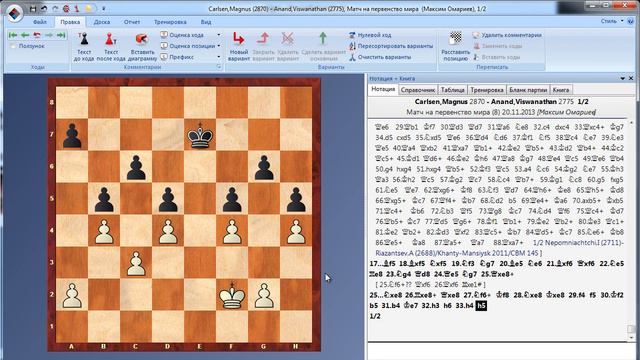Click Текст после хода red pawn icon
The height and width of the screenshot is (360, 640).
pos(111,39)
